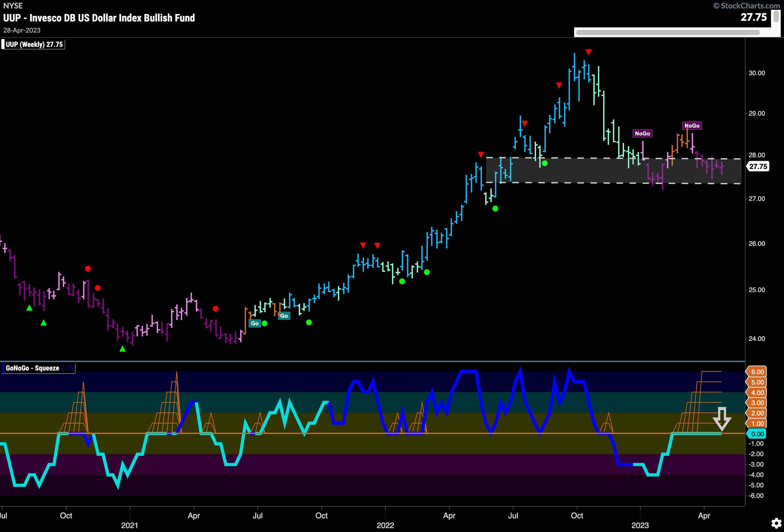The height and width of the screenshot is (532, 784).
Task: Click the chart title UUP - Invesco DB US Dollar Index Bullish Fund
Action: [x=99, y=18]
